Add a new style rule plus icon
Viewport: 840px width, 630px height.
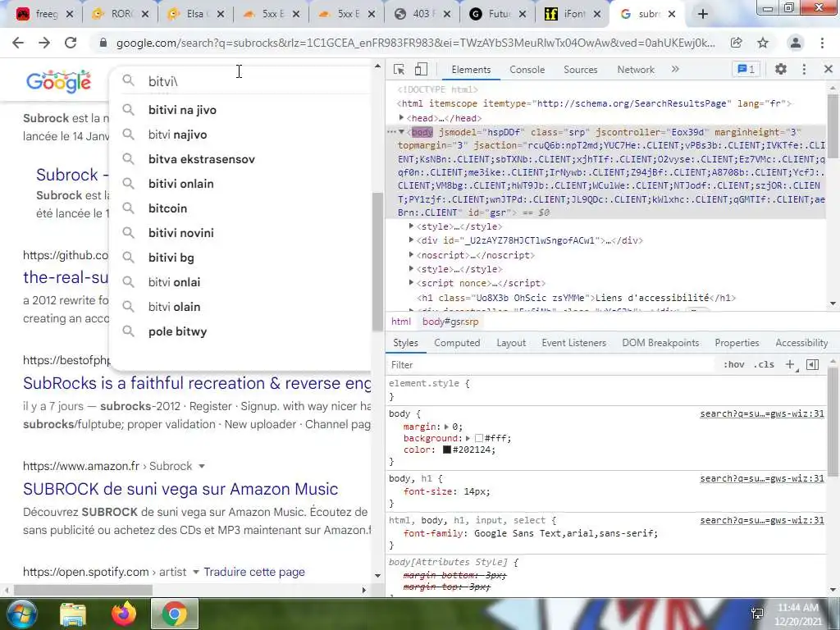point(790,364)
